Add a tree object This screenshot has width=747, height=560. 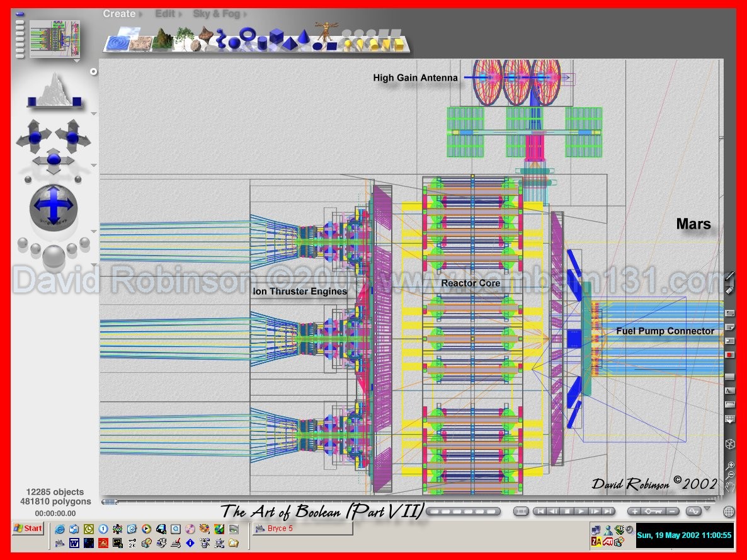click(x=183, y=38)
